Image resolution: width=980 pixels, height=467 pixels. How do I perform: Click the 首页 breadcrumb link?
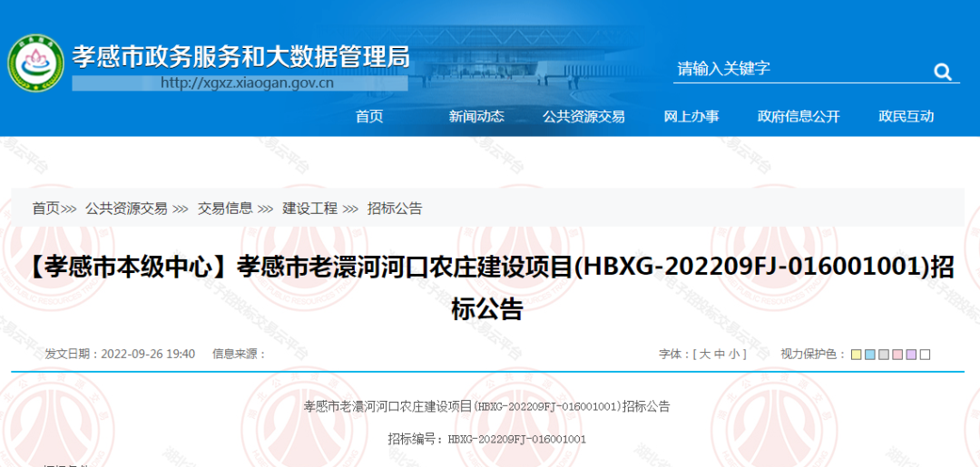point(45,209)
